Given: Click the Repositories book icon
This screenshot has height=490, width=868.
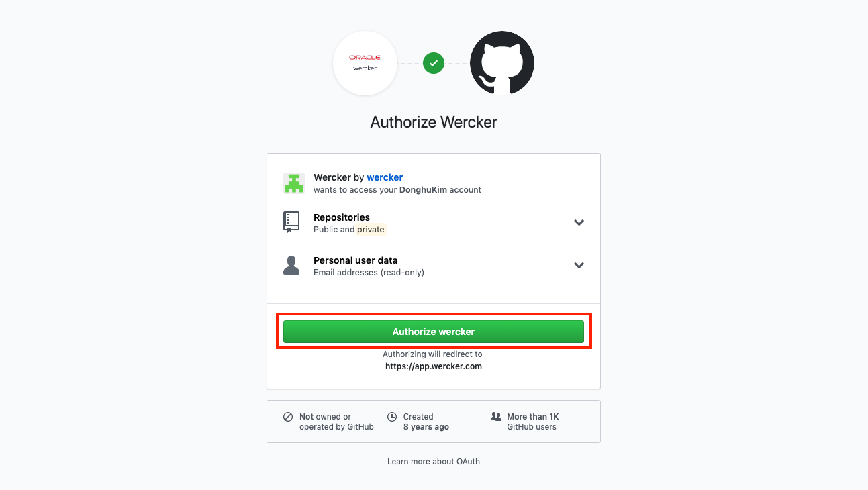Looking at the screenshot, I should (291, 222).
